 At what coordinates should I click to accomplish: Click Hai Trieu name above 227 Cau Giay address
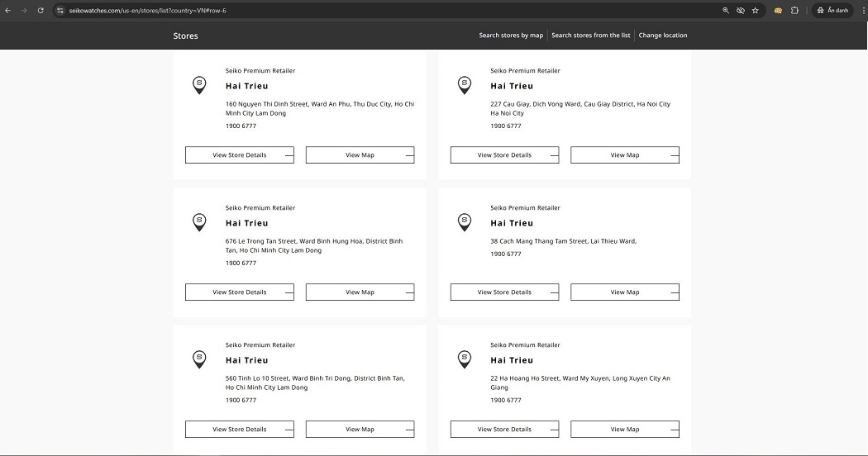tap(512, 86)
